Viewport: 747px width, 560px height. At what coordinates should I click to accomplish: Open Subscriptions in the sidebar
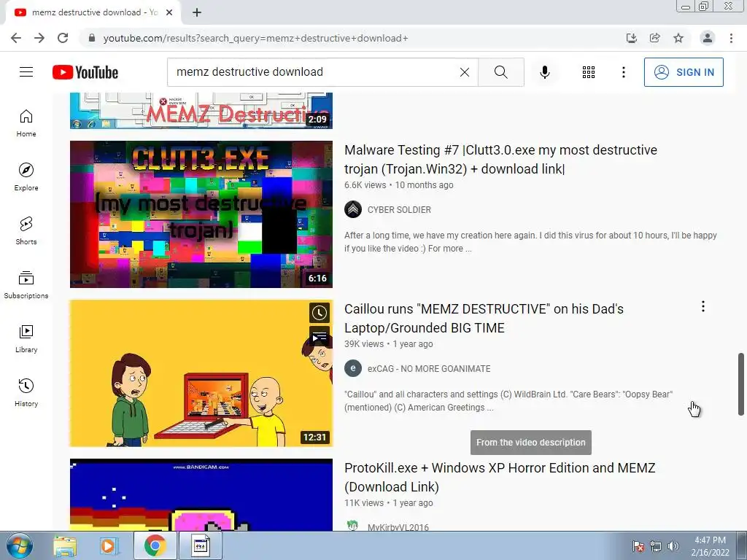pyautogui.click(x=26, y=285)
